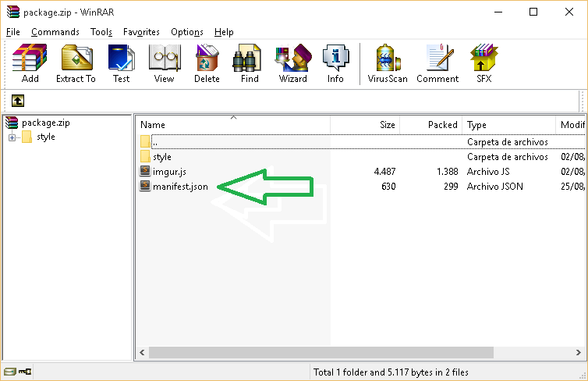Click the key password icon in status bar
588x381 pixels.
[x=25, y=372]
